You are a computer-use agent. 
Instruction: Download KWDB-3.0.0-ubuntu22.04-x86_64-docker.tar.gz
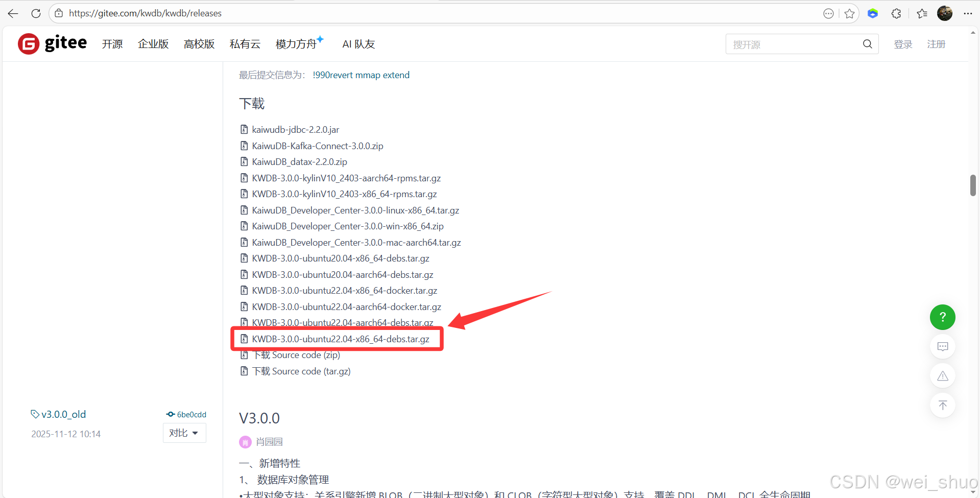(345, 291)
